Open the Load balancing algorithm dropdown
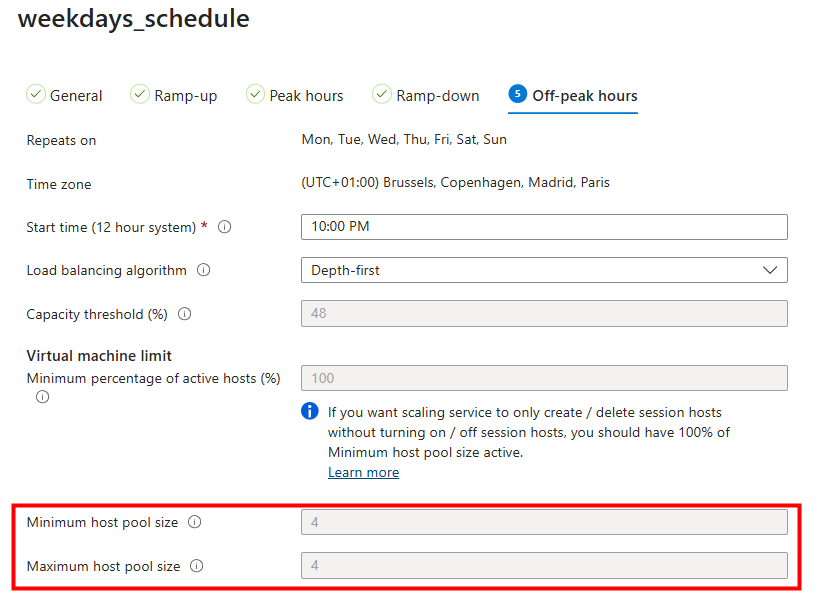Viewport: 820px width, 598px height. tap(544, 270)
